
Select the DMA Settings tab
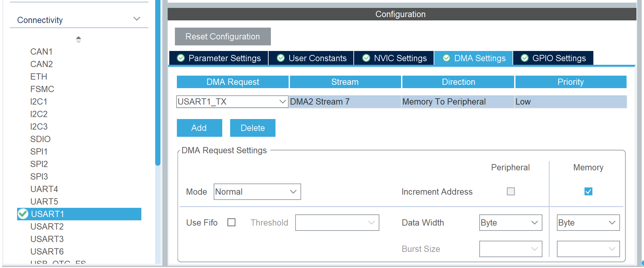click(473, 58)
